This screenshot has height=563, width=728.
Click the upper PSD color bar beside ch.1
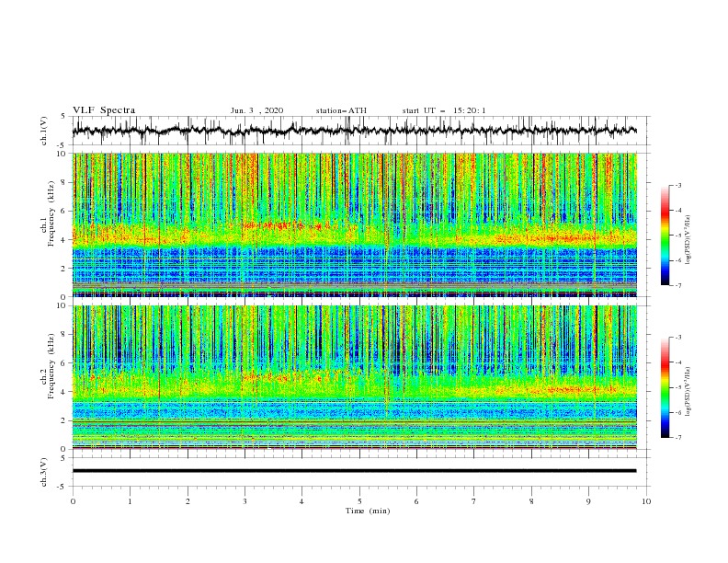(x=665, y=236)
